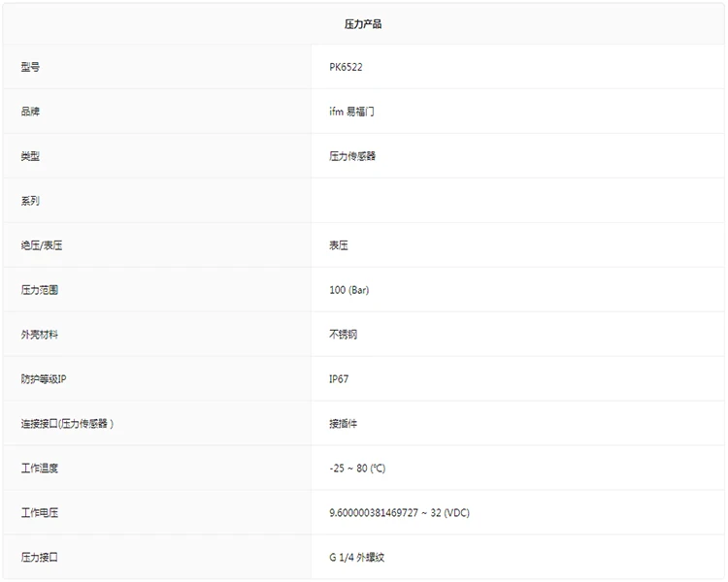The width and height of the screenshot is (728, 582).
Task: Click the 品牌 row label
Action: (30, 112)
